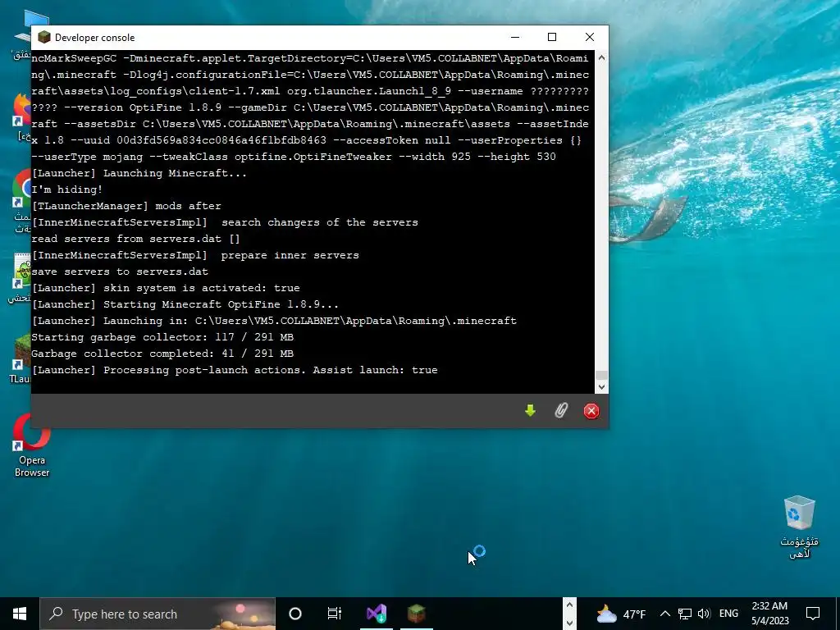Click the red kill process icon
The height and width of the screenshot is (630, 840).
pyautogui.click(x=591, y=411)
